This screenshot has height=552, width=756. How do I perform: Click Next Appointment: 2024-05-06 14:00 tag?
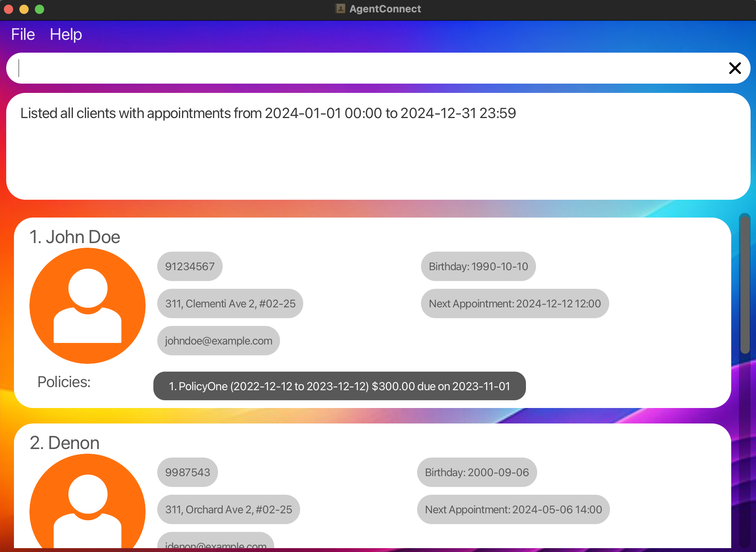[x=513, y=509]
